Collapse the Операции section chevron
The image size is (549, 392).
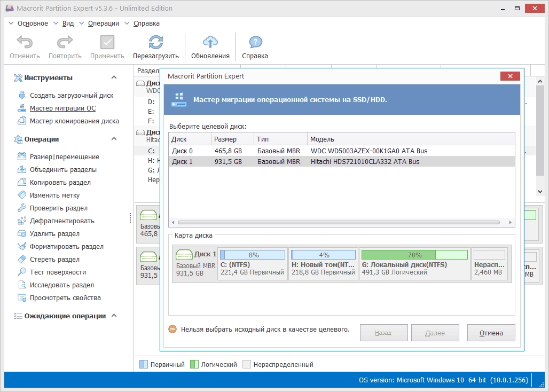(114, 139)
